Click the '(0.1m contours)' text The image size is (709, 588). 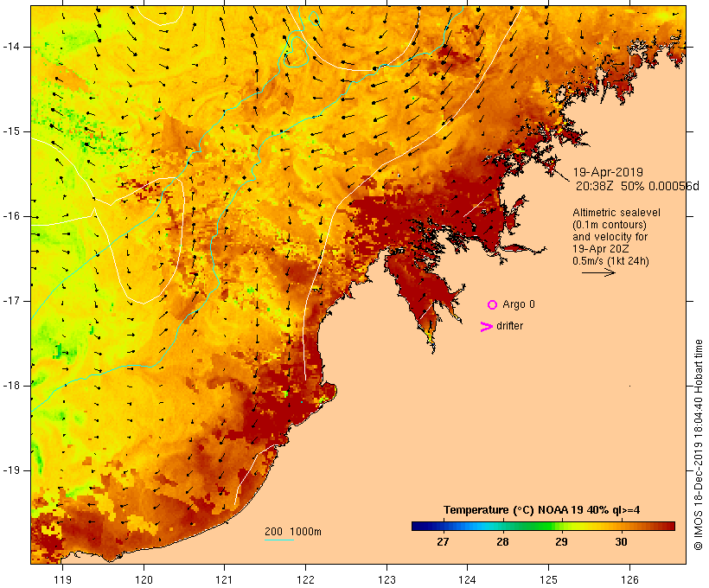[x=610, y=225]
